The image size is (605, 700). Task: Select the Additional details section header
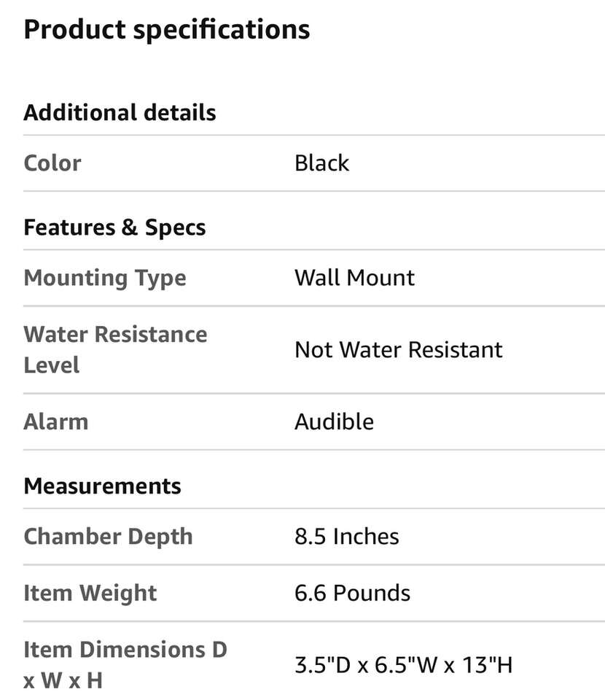[120, 113]
